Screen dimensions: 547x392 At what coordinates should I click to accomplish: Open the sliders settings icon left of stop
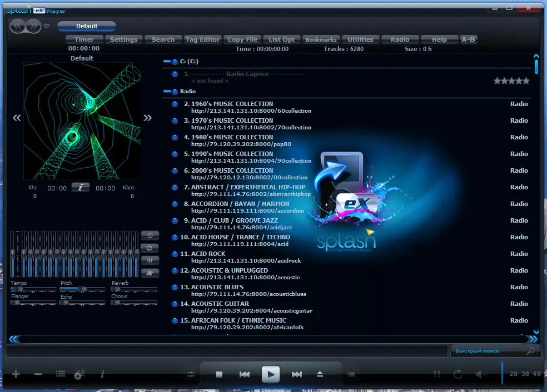(x=191, y=374)
